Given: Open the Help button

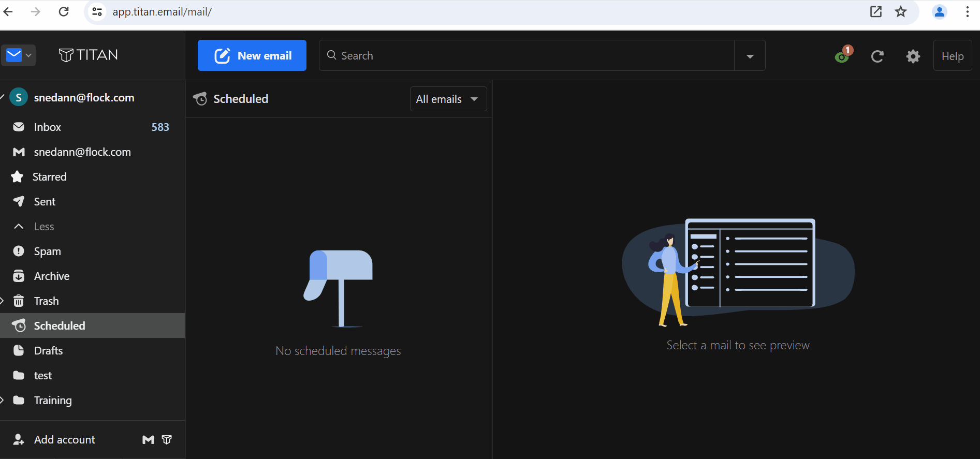Looking at the screenshot, I should tap(952, 56).
